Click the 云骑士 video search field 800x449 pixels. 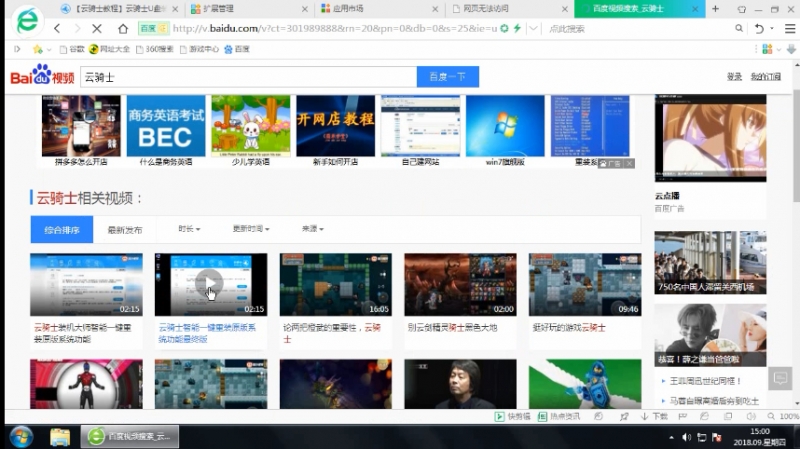coord(248,77)
